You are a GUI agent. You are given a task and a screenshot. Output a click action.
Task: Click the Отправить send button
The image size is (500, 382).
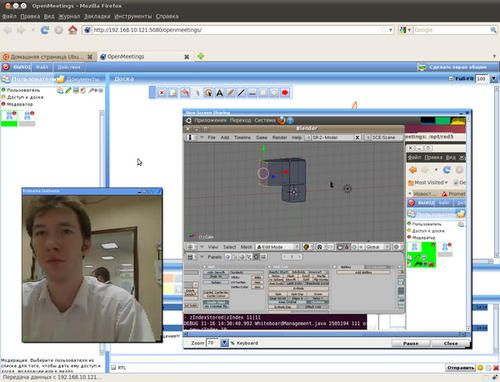(460, 368)
